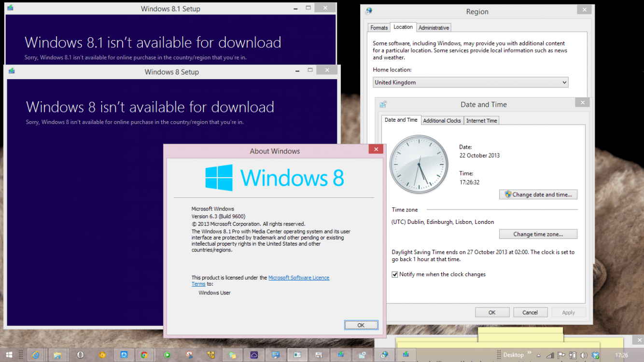Viewport: 644px width, 362px height.
Task: Click the Date and Time title bar icon
Action: coord(383,104)
